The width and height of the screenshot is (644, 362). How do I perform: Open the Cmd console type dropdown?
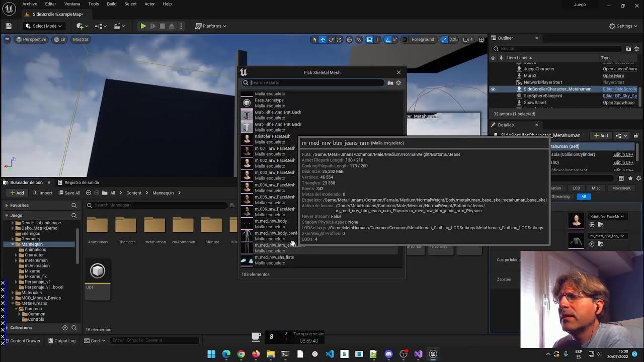click(95, 340)
